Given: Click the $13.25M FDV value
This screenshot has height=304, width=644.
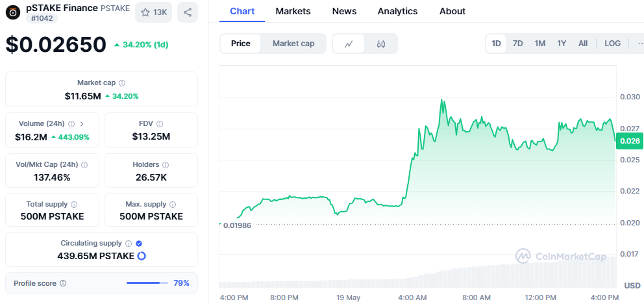Looking at the screenshot, I should (151, 137).
